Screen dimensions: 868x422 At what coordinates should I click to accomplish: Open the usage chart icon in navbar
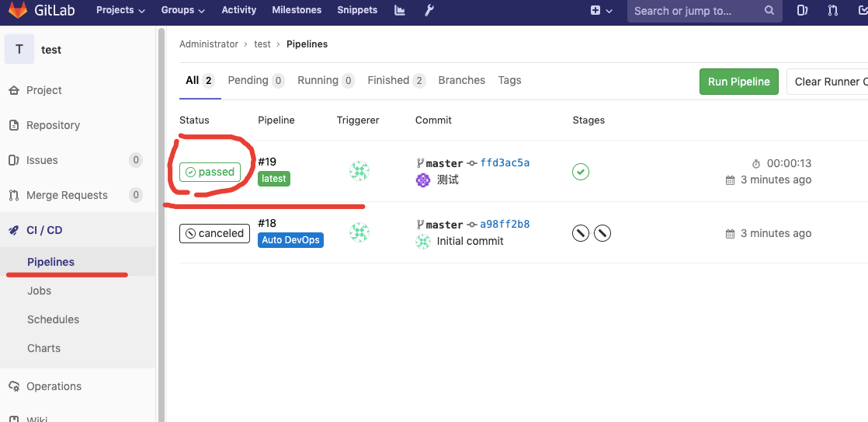pyautogui.click(x=400, y=11)
